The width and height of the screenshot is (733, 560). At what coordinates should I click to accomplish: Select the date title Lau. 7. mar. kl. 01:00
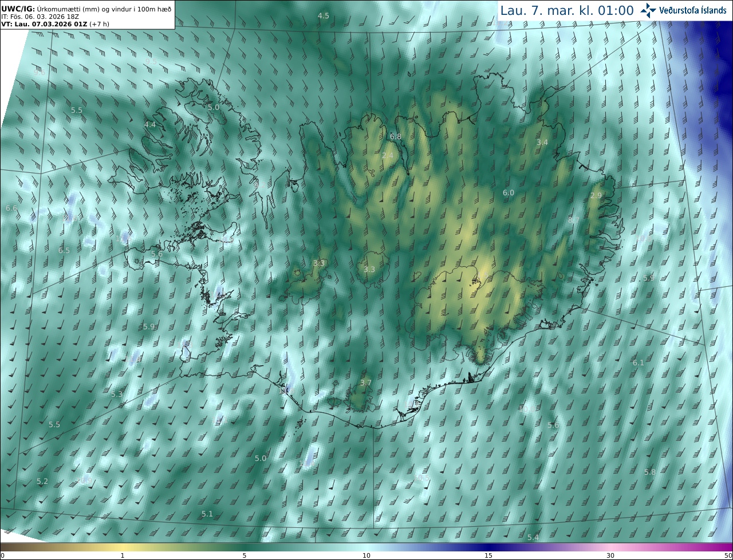pyautogui.click(x=567, y=10)
